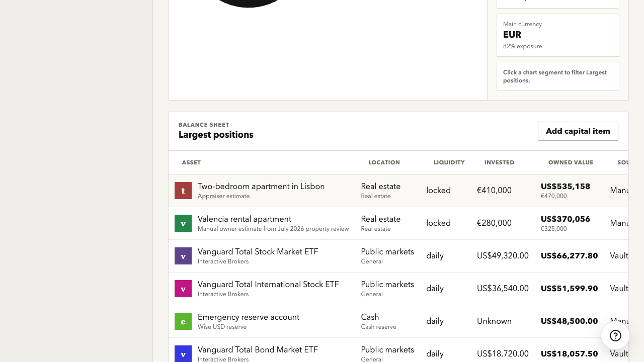Select the Emergency reserve account name
This screenshot has height=362, width=644.
point(249,317)
